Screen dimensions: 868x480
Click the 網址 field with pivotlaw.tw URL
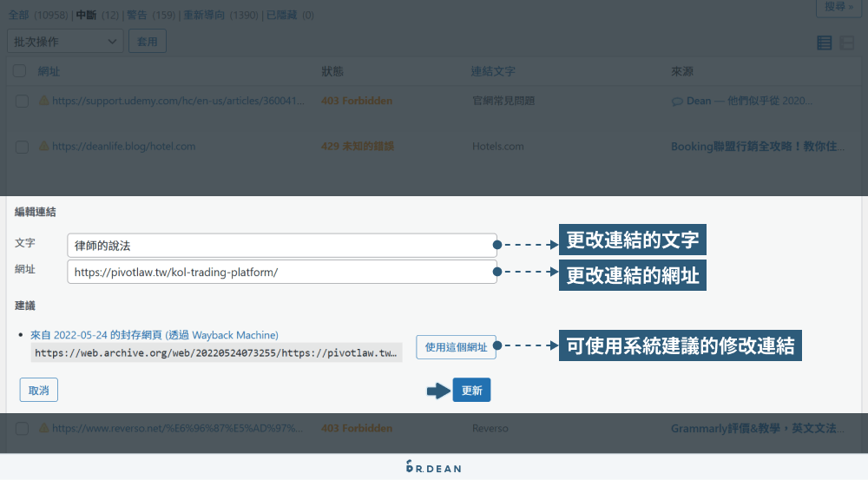(x=282, y=272)
